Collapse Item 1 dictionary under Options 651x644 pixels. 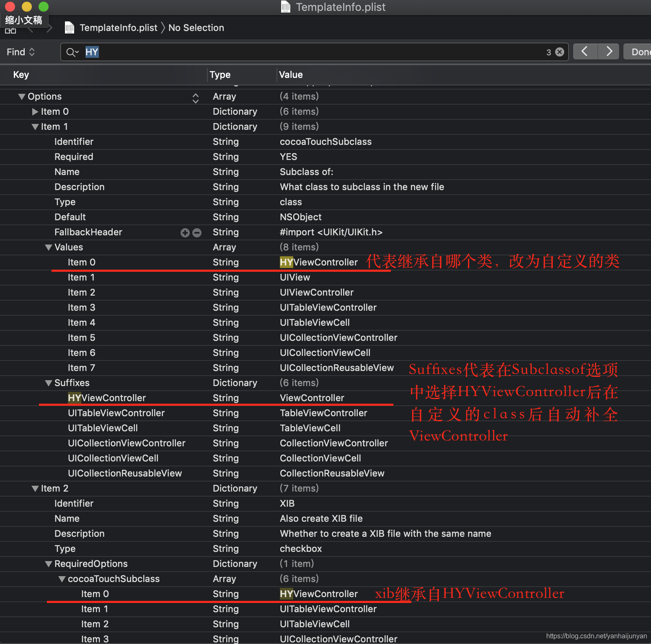point(35,127)
